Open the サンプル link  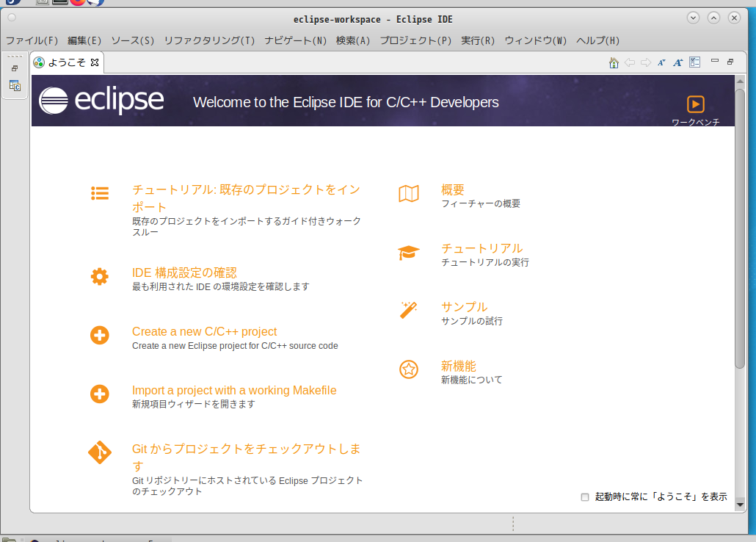click(x=465, y=307)
